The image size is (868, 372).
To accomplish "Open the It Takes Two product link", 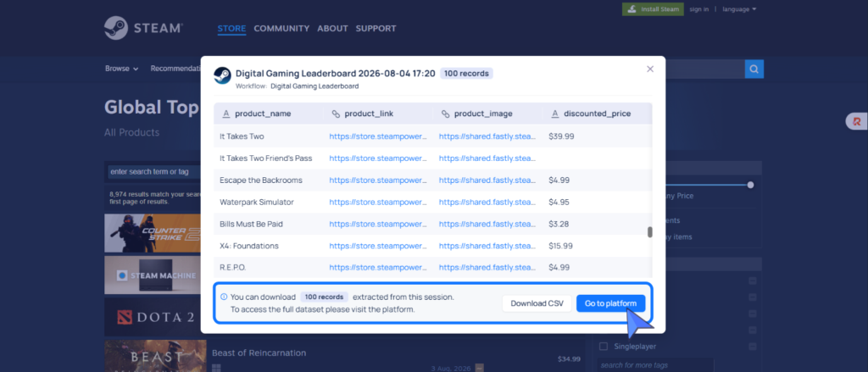I will click(378, 136).
